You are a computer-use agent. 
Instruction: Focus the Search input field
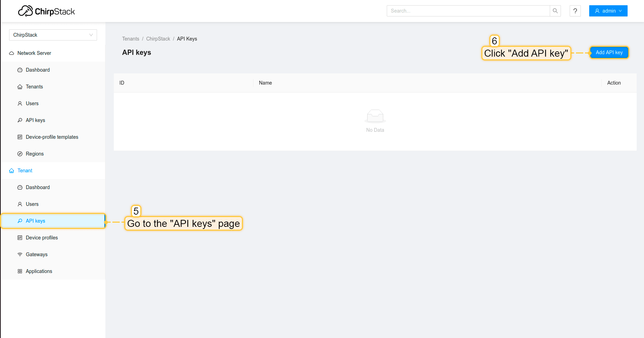468,11
